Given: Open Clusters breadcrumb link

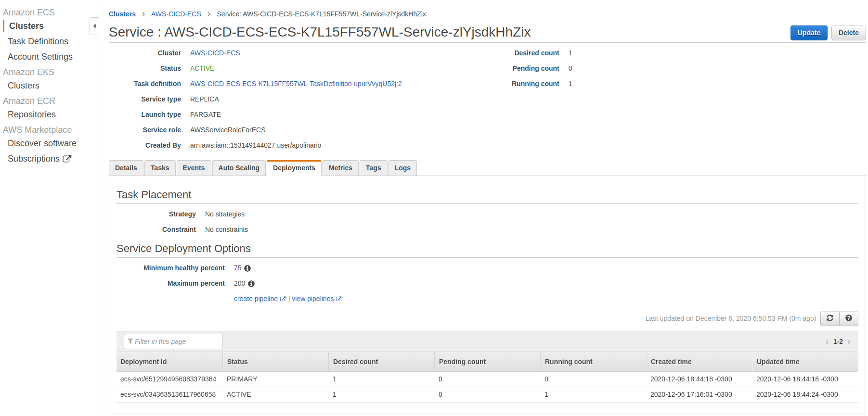Looking at the screenshot, I should click(x=122, y=14).
